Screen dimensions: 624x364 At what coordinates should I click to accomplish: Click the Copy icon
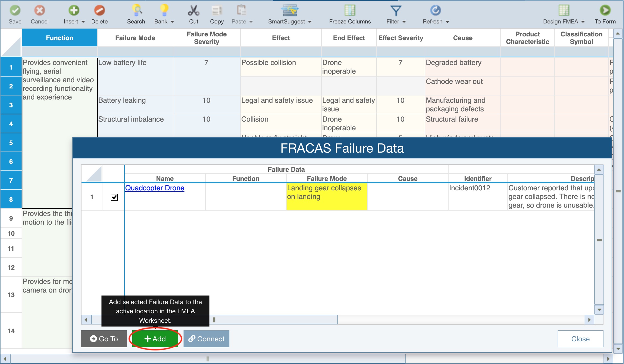click(217, 11)
